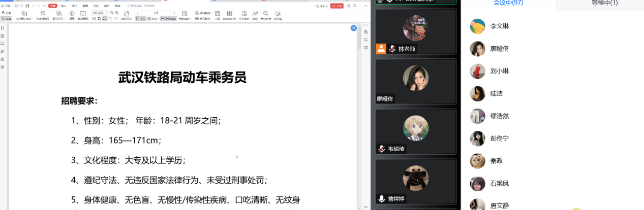Toggle continuous reading (连续阅读) mode
Viewport: 644px width, 210px height.
[x=169, y=18]
